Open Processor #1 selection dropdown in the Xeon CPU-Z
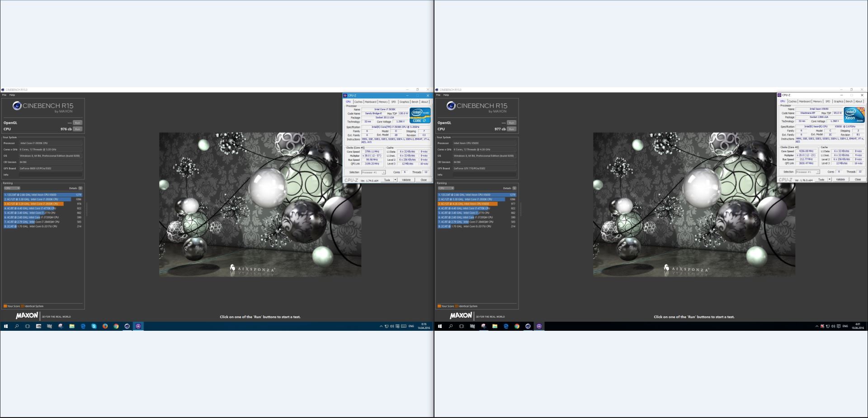The image size is (868, 418). point(808,172)
